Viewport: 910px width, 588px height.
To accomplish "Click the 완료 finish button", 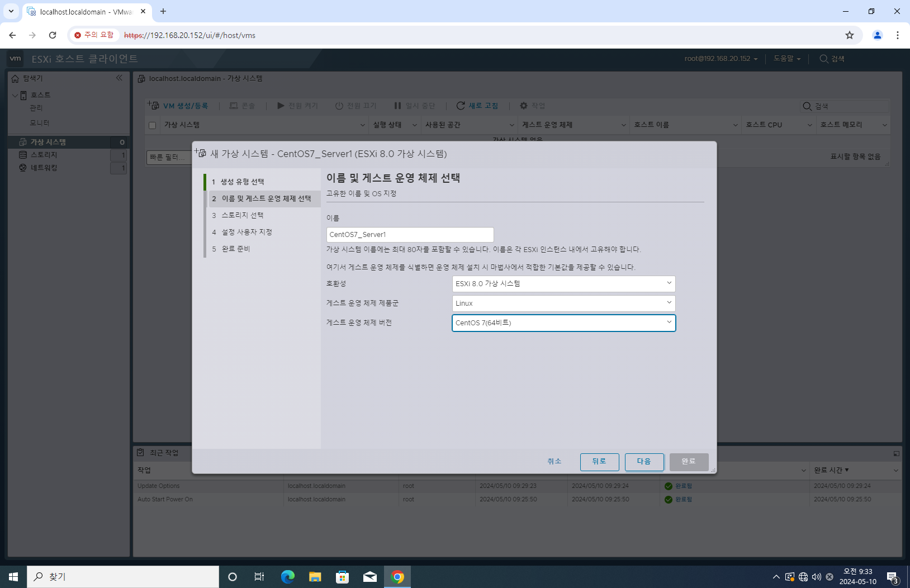I will click(x=689, y=462).
